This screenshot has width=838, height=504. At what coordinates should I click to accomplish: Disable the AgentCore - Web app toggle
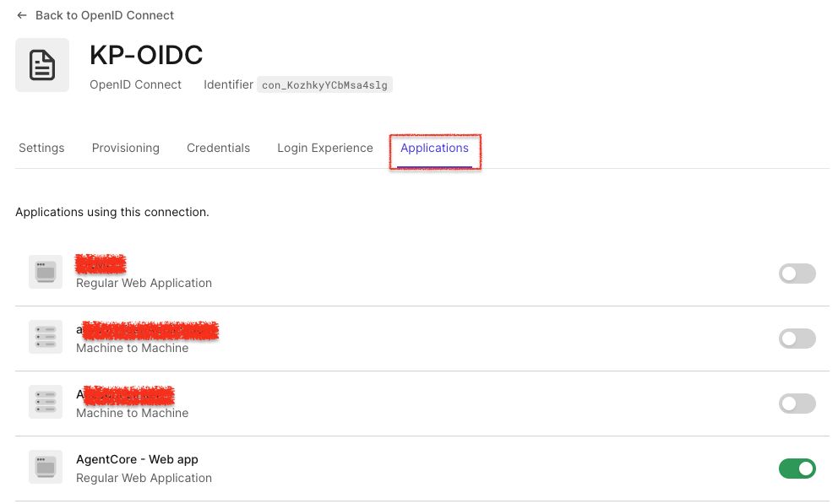point(797,469)
